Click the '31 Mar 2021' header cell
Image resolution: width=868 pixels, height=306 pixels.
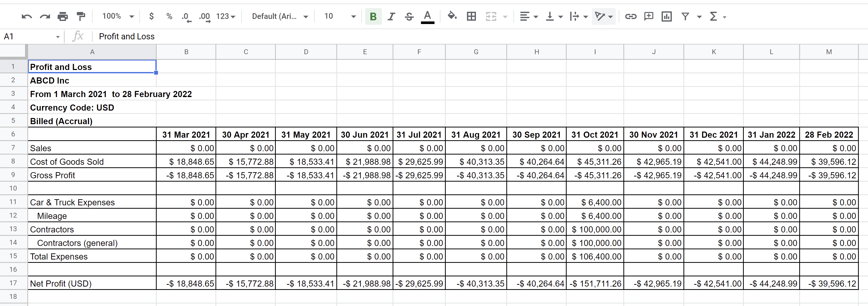pyautogui.click(x=186, y=134)
